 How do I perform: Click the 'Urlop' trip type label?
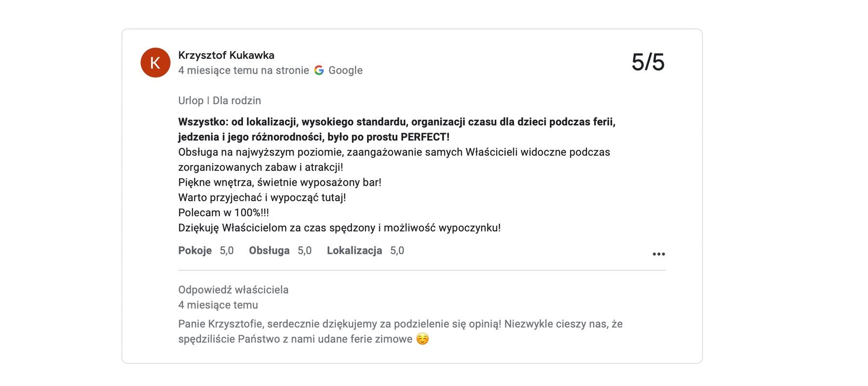pyautogui.click(x=190, y=100)
